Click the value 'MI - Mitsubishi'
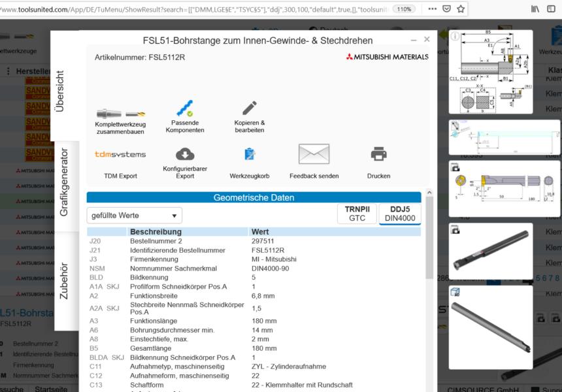562x392 pixels. point(274,259)
